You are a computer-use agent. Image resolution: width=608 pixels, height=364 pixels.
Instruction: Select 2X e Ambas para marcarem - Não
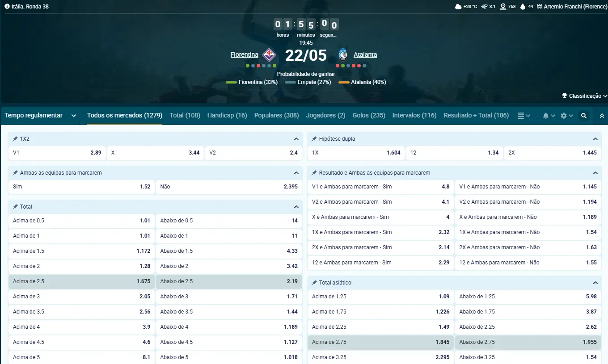[x=528, y=247]
